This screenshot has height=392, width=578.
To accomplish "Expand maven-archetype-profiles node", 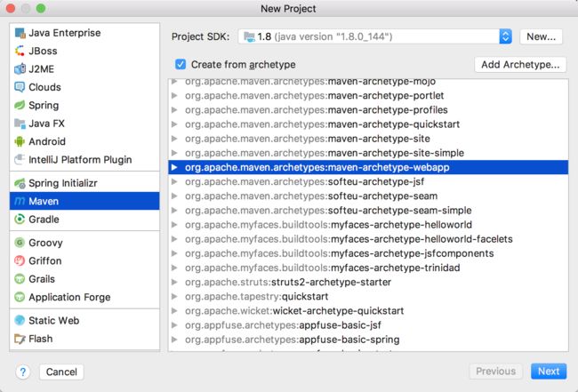I will (174, 110).
